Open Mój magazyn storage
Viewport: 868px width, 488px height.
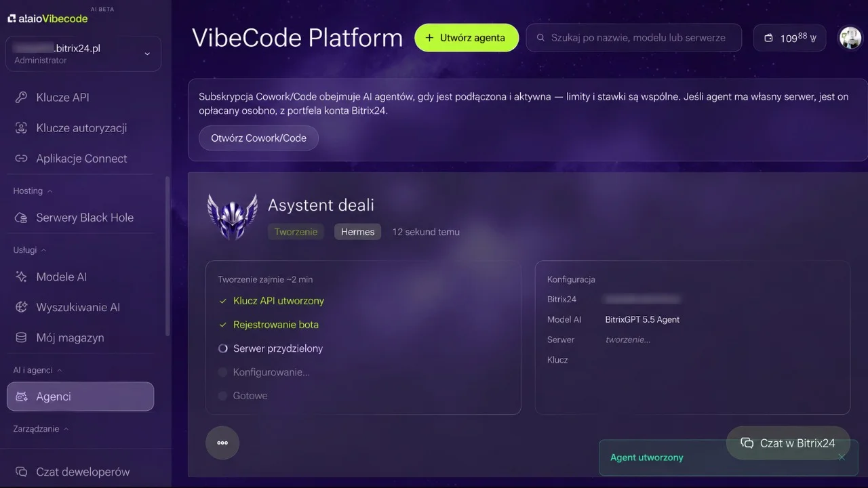80,338
